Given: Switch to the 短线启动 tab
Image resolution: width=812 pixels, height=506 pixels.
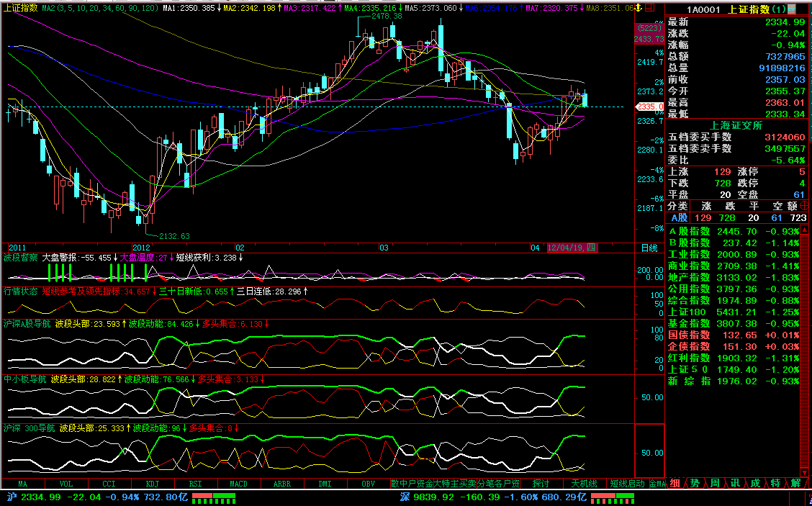Looking at the screenshot, I should coord(627,484).
